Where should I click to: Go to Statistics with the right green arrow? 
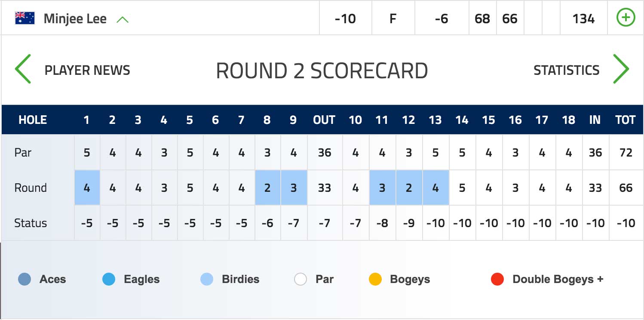(621, 69)
